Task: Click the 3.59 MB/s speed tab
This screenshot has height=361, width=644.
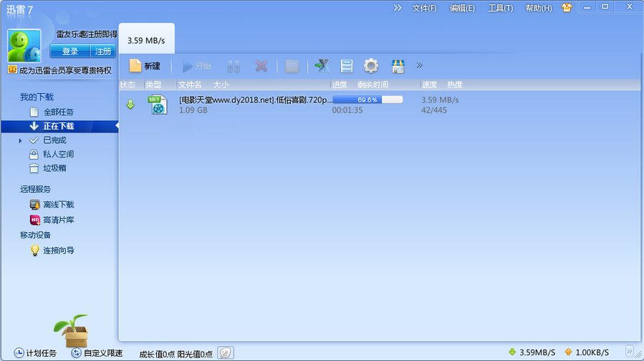Action: click(146, 40)
